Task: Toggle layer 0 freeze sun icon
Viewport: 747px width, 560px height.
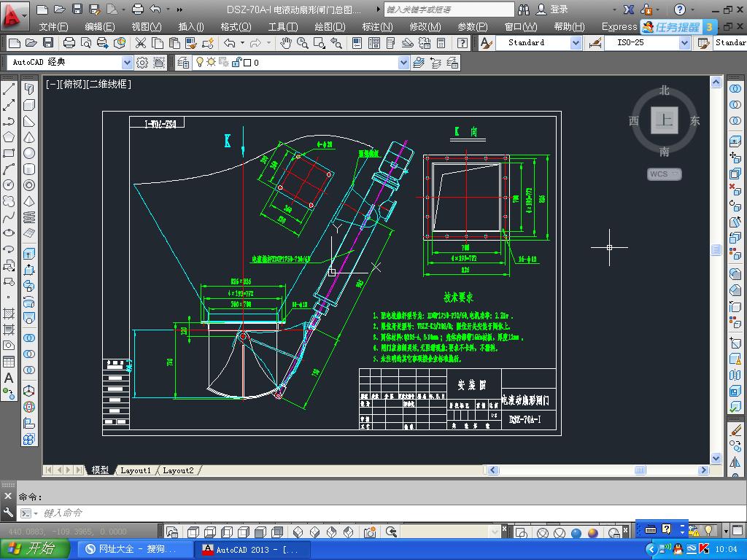Action: pos(211,63)
